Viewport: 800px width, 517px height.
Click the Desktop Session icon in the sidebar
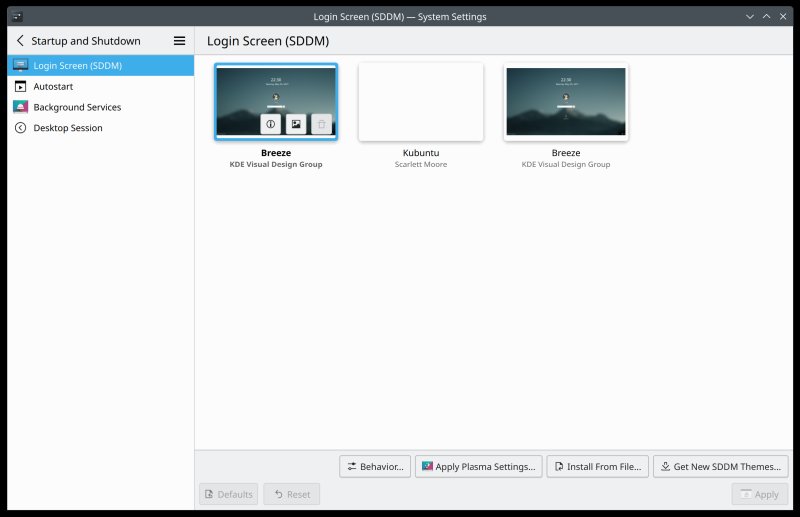[x=20, y=128]
